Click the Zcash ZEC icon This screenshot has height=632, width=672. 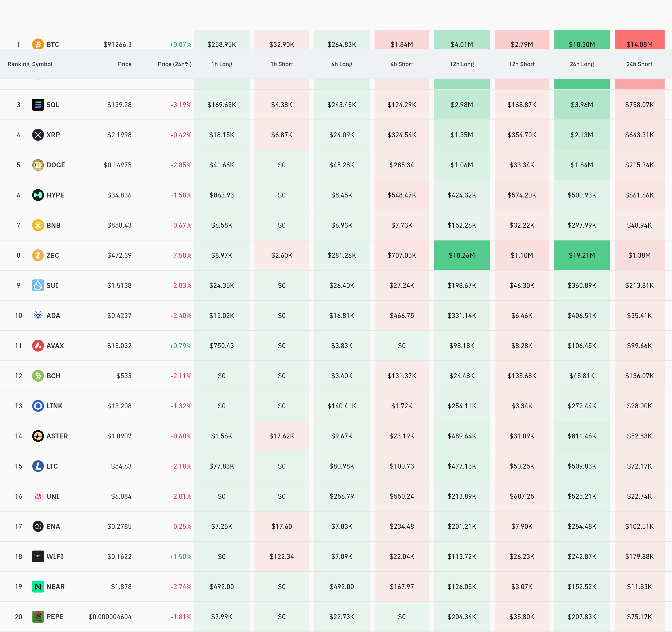[x=38, y=255]
